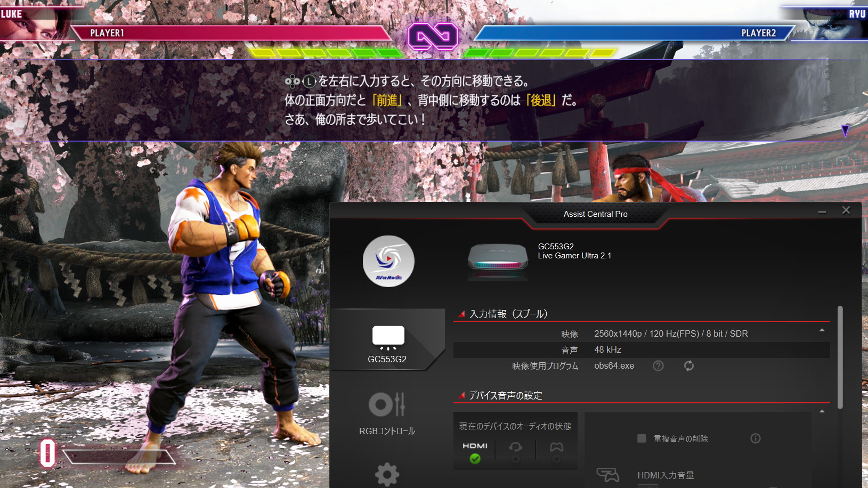The width and height of the screenshot is (868, 488).
Task: Click the settings panel vertical scrollbar
Action: (840, 357)
